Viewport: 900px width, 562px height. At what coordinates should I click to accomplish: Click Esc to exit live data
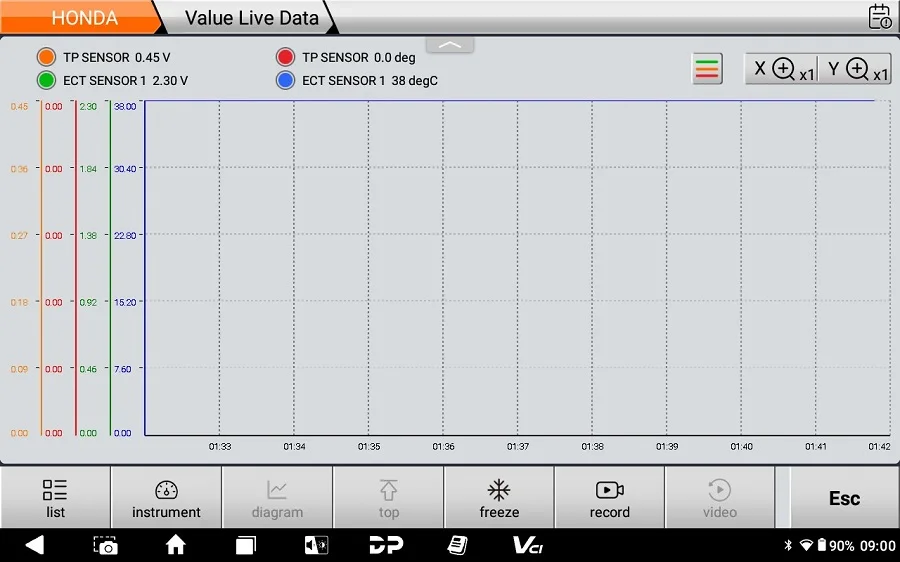point(844,498)
